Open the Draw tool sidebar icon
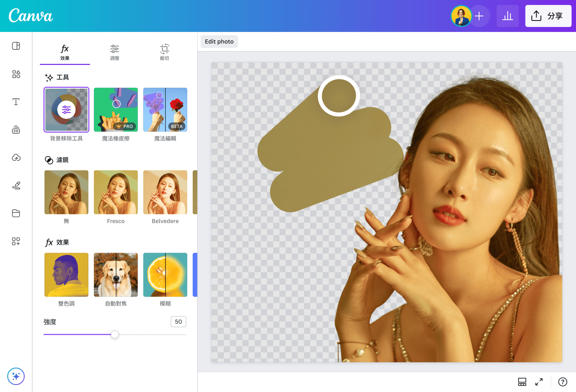 click(16, 185)
